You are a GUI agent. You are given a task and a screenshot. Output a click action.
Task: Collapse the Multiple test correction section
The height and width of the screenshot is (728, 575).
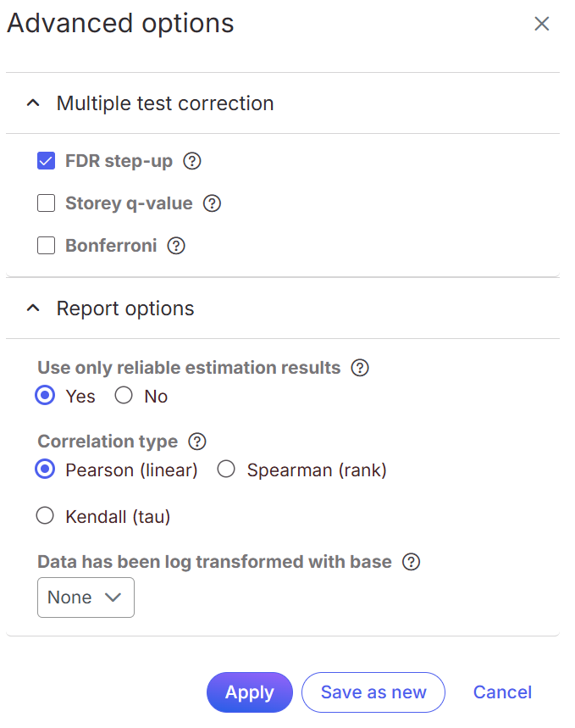point(33,103)
